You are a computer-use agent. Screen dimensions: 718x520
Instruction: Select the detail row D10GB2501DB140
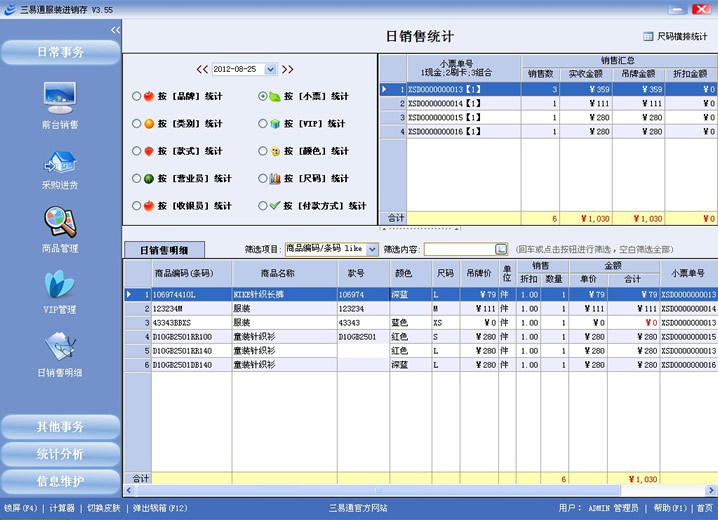(420, 365)
